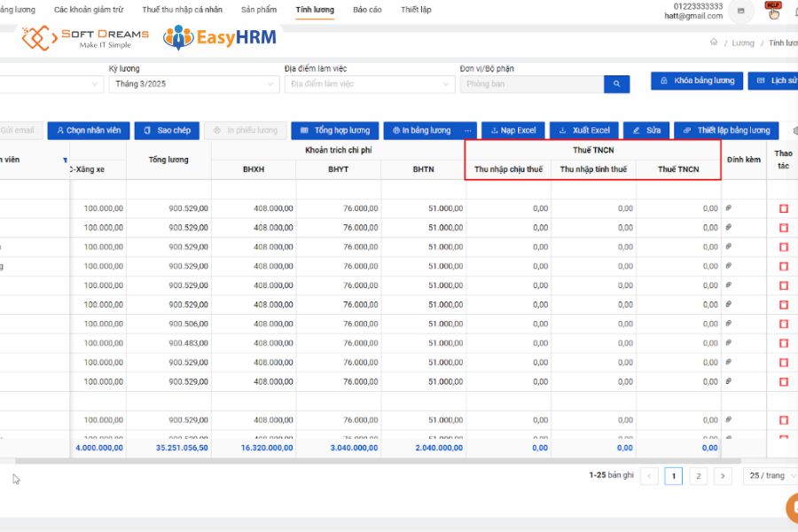798x532 pixels.
Task: Click the Tổng hợp lương button
Action: 335,130
